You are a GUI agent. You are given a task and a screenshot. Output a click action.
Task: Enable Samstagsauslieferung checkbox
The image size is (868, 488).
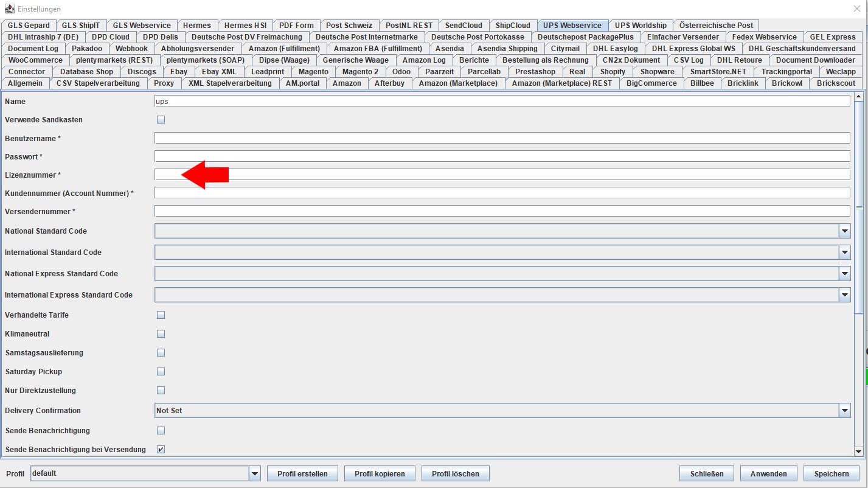[x=161, y=353]
